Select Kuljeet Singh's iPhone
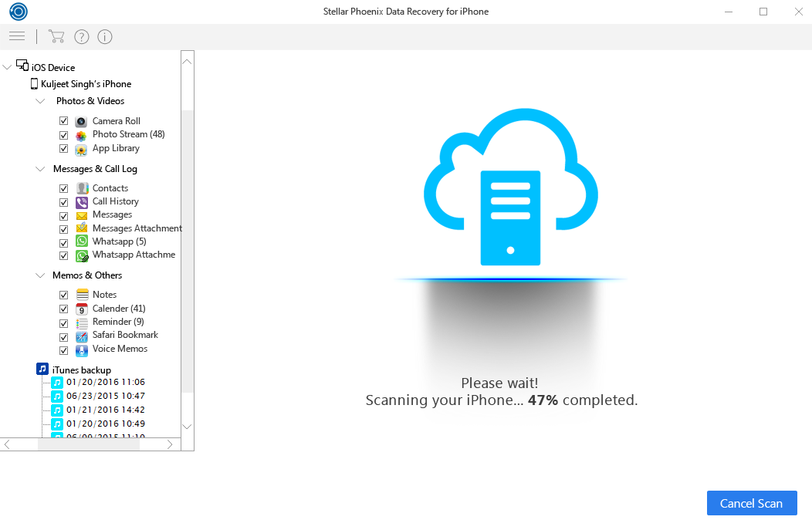The width and height of the screenshot is (812, 530). coord(86,84)
